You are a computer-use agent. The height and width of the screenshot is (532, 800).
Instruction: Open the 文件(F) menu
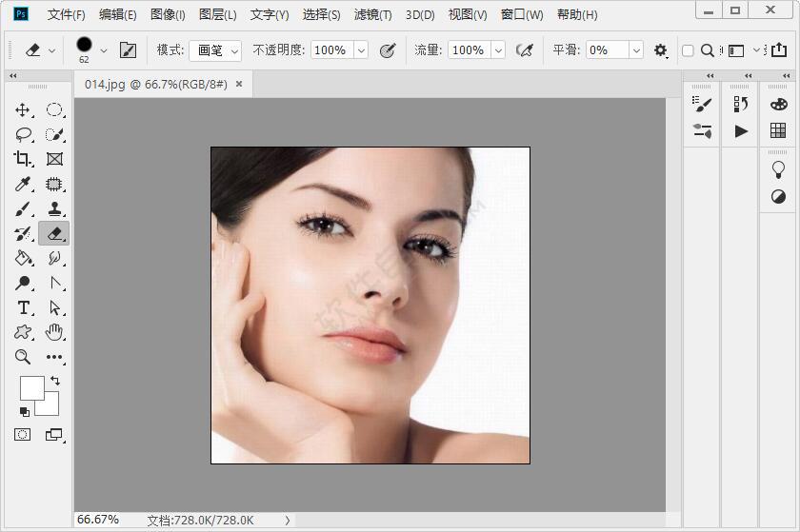click(x=67, y=15)
